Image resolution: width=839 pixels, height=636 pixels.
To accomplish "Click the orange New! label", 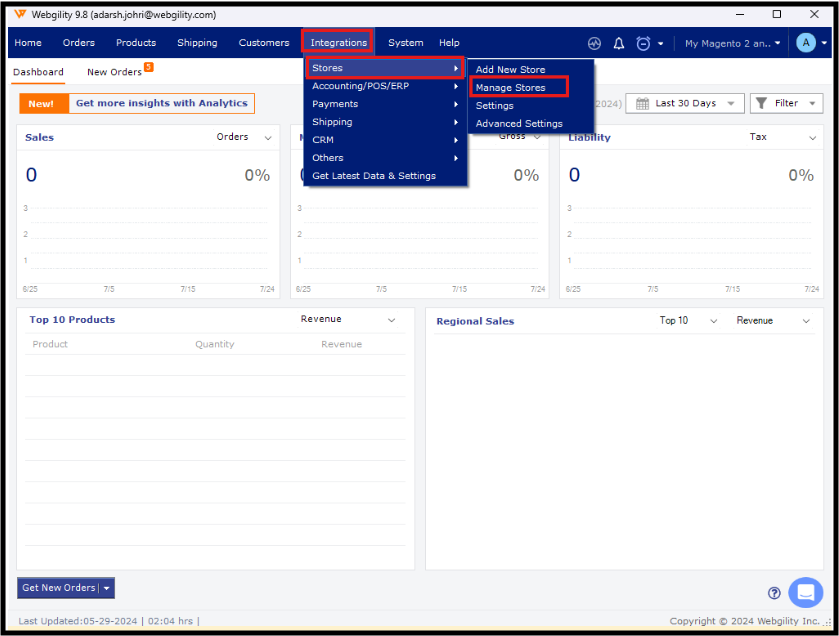I will coord(44,104).
